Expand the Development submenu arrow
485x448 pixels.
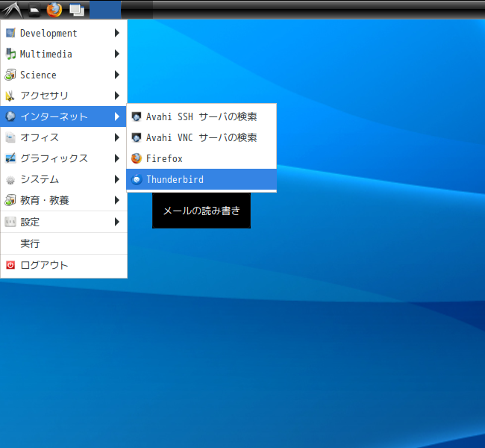coord(117,33)
